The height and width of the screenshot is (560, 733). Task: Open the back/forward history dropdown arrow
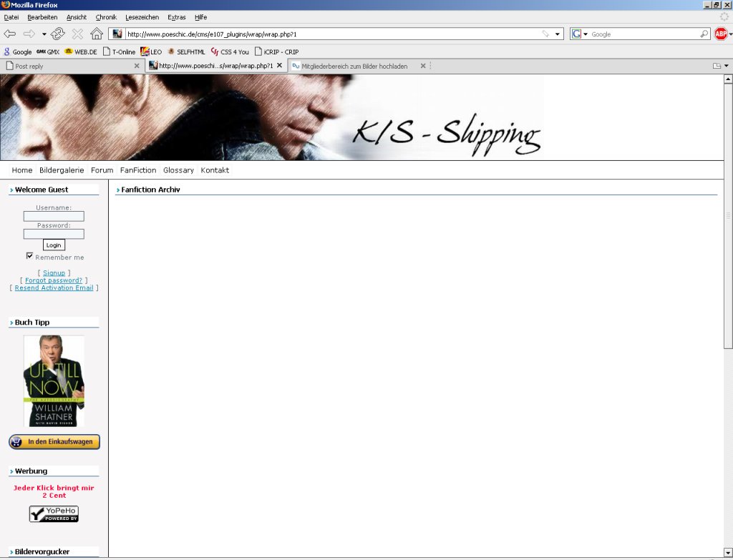pos(44,34)
